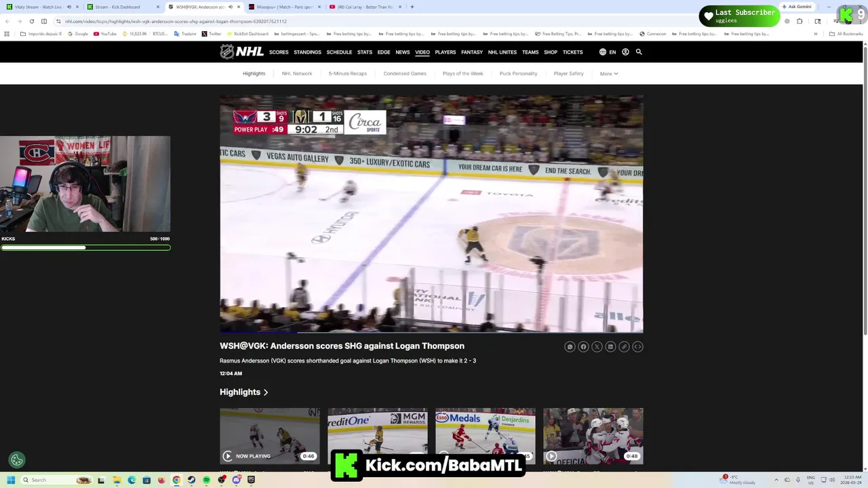The height and width of the screenshot is (488, 868).
Task: Share video on Facebook icon
Action: [x=583, y=346]
